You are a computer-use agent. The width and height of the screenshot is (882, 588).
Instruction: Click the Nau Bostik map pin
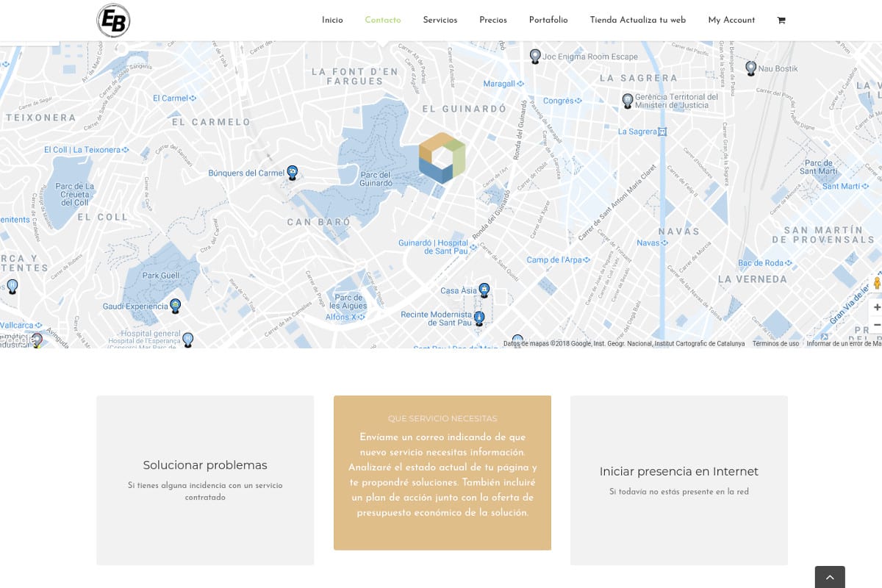pyautogui.click(x=750, y=68)
